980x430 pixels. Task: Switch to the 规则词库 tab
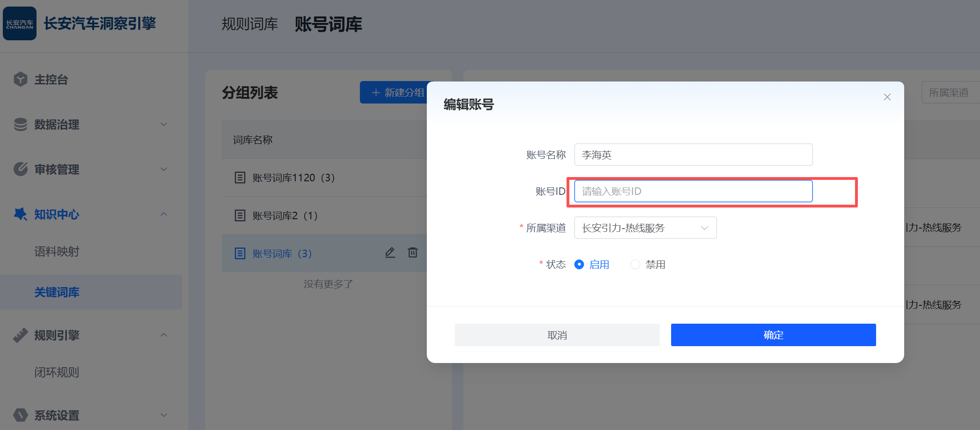(249, 24)
